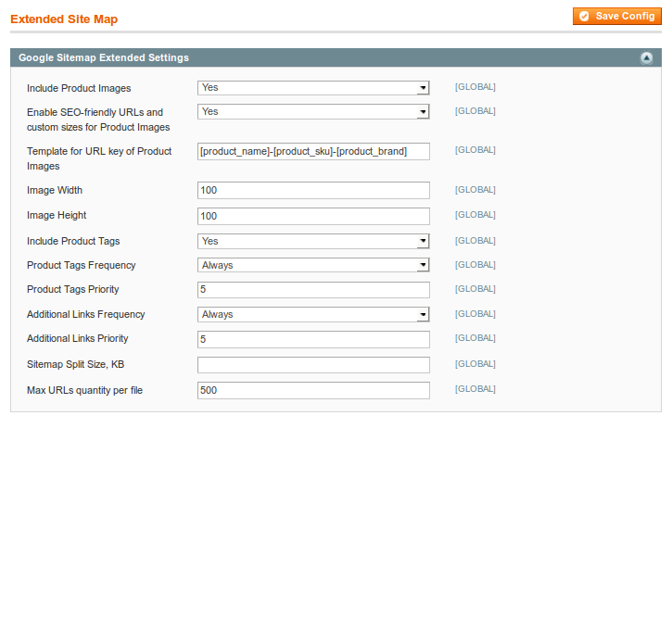
Task: Open the Additional Links Frequency dropdown
Action: coord(313,314)
